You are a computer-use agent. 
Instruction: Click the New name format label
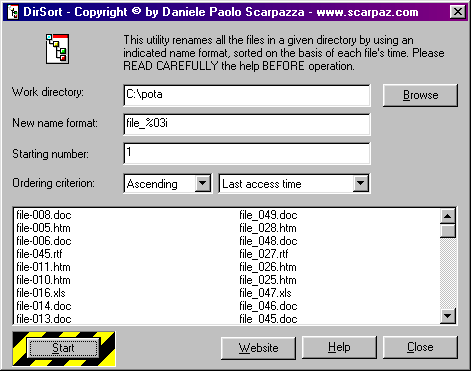click(55, 123)
